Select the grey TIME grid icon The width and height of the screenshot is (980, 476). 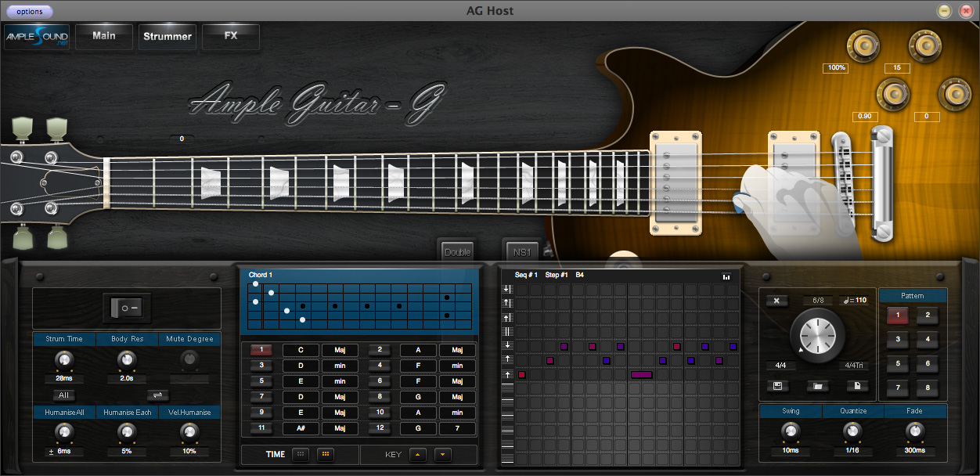coord(301,454)
